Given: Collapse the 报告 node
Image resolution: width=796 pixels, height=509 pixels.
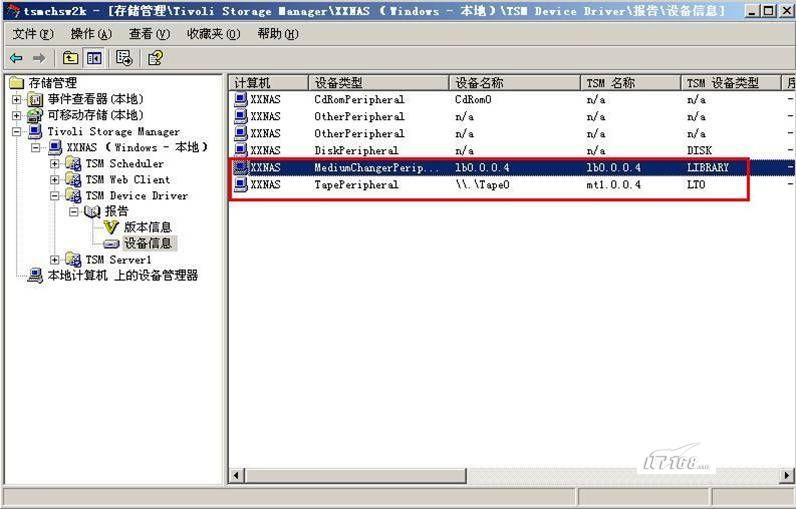Looking at the screenshot, I should [74, 212].
